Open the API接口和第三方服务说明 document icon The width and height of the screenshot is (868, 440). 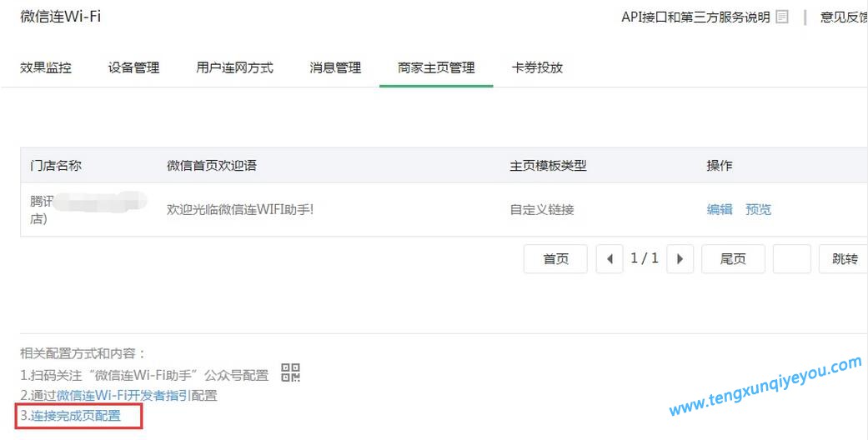tap(781, 17)
